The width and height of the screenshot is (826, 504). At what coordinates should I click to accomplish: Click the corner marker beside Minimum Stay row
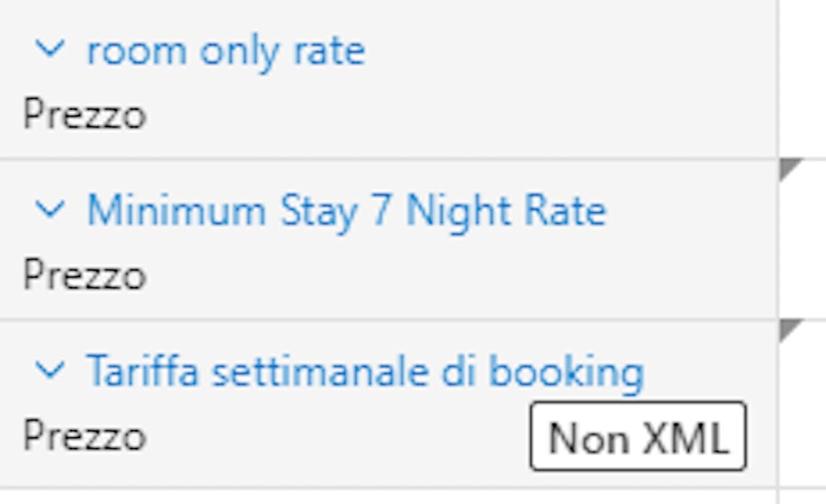(x=789, y=167)
